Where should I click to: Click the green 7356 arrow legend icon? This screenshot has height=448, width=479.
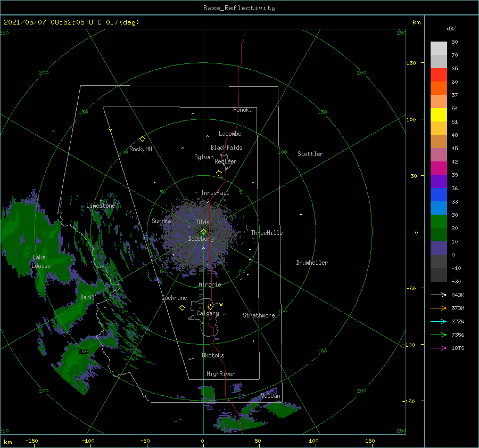point(439,335)
